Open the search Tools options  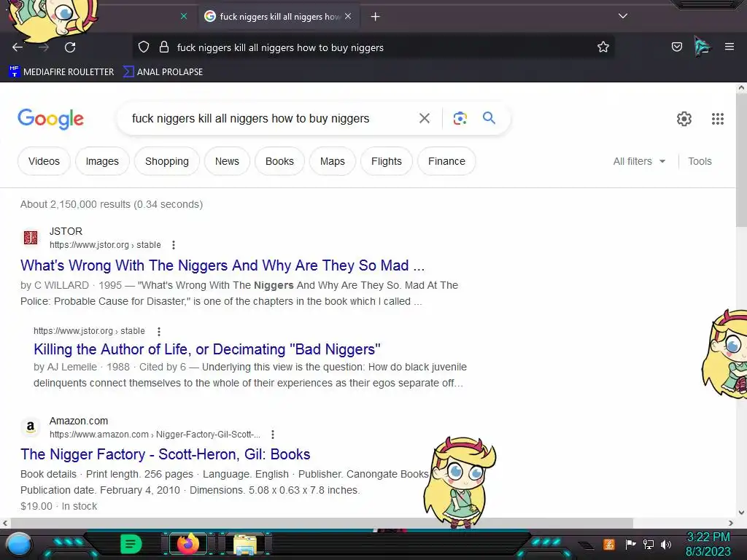pyautogui.click(x=700, y=161)
